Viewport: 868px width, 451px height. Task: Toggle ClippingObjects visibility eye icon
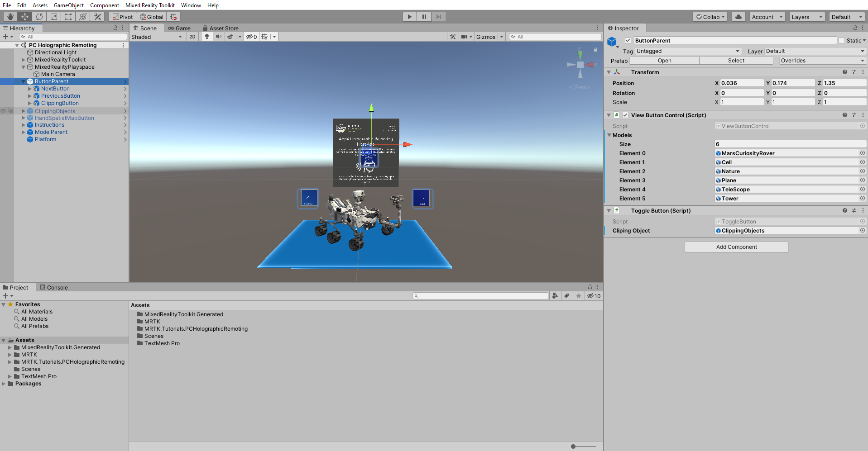pyautogui.click(x=3, y=111)
